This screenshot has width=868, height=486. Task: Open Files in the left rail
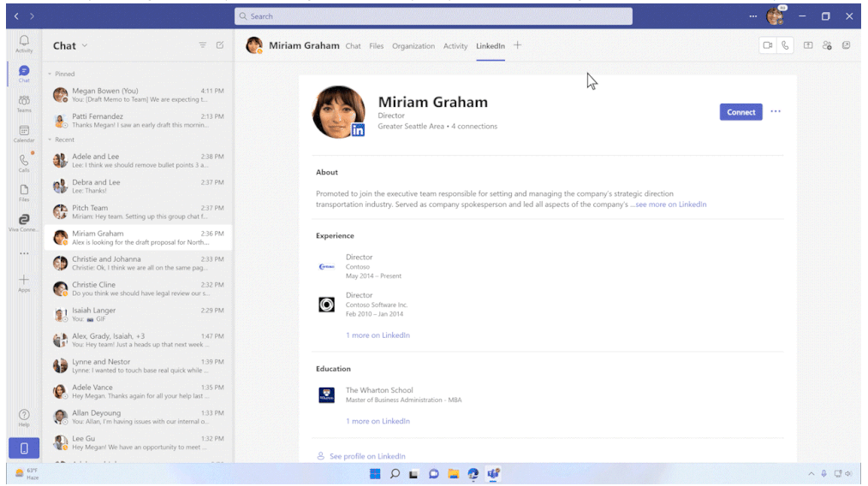(24, 193)
